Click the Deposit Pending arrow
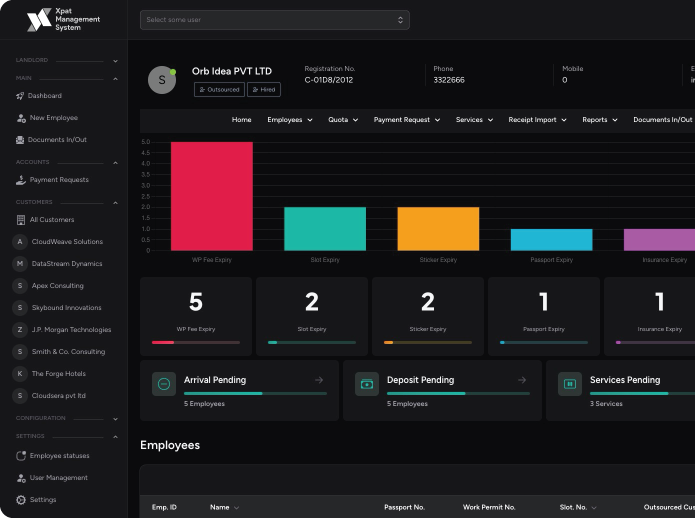 pos(522,380)
